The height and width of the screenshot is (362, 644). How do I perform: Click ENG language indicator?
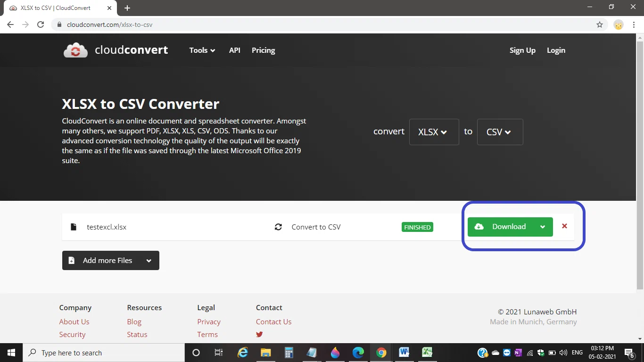point(577,353)
